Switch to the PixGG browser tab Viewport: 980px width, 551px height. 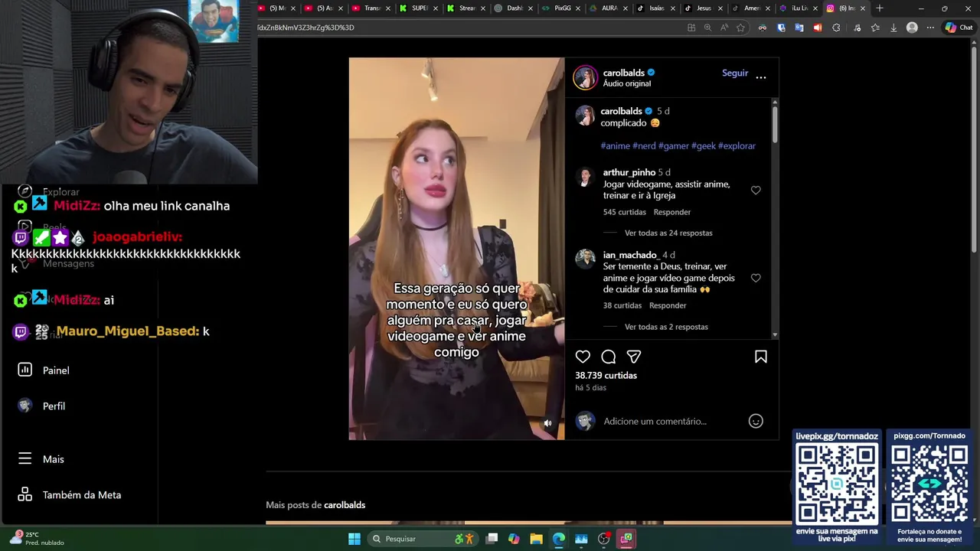click(562, 8)
